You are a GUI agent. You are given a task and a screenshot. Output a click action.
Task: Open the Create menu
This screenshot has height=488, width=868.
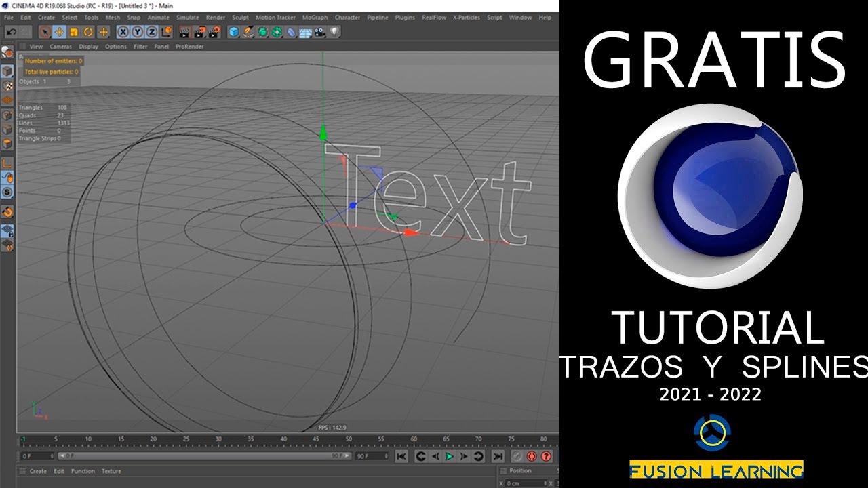click(46, 18)
